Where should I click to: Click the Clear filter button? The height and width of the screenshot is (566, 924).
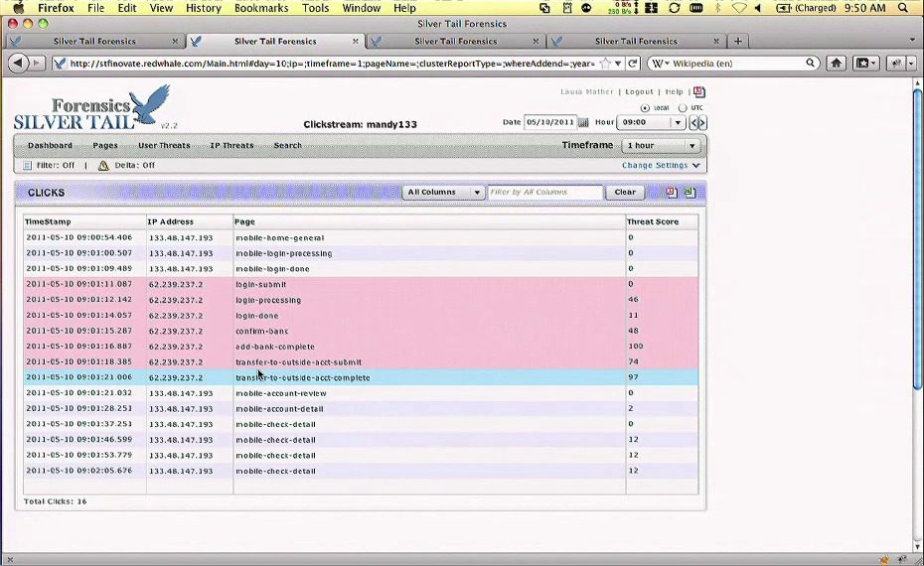click(x=625, y=192)
